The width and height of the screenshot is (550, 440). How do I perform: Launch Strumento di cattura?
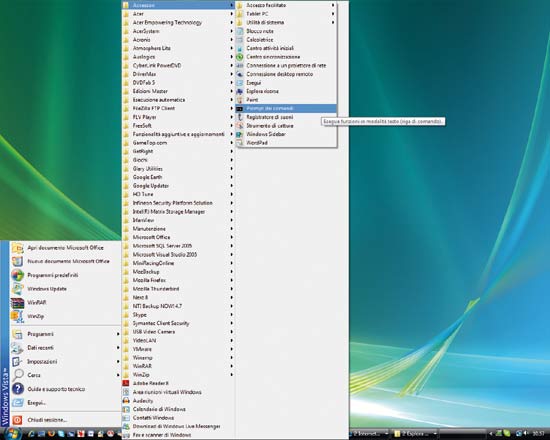[x=286, y=126]
